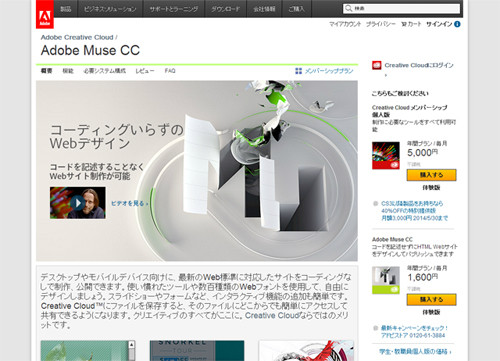Open the 製品 menu
500x361 pixels.
[x=66, y=9]
